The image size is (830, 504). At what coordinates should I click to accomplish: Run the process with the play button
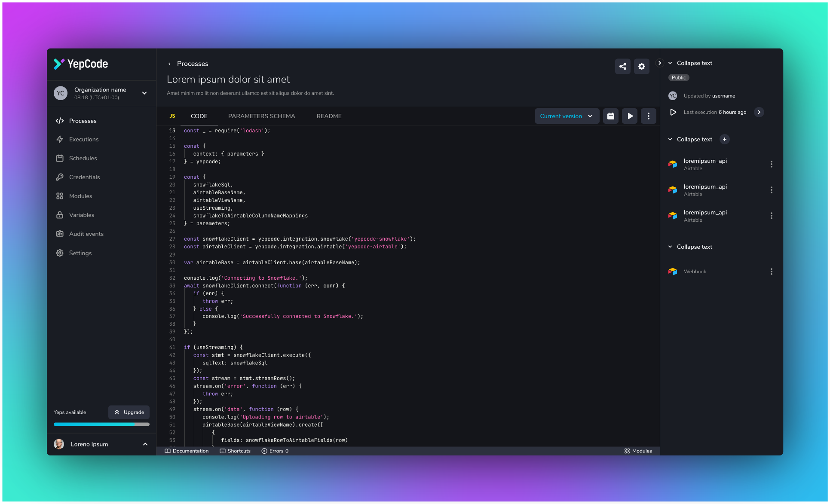(x=630, y=116)
